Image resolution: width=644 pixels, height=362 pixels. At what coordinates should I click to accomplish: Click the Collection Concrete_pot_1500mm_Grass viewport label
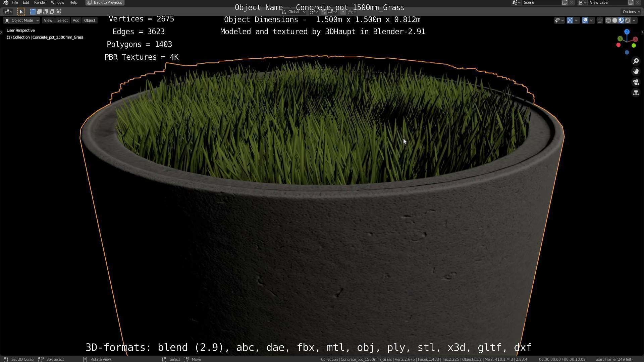click(x=45, y=37)
